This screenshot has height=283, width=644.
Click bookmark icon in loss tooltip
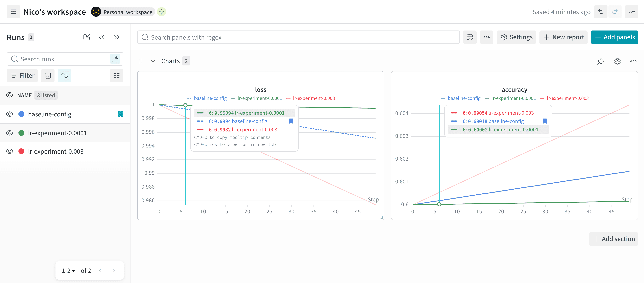[291, 121]
